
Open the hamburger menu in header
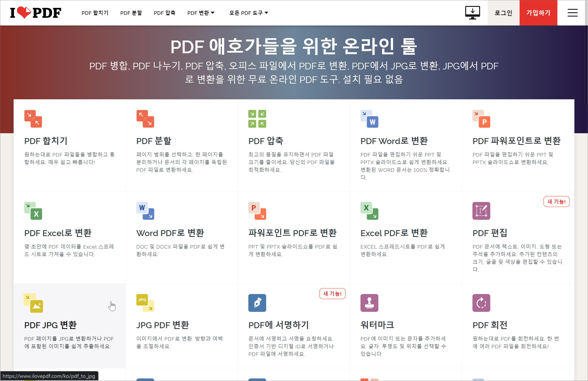pyautogui.click(x=572, y=13)
